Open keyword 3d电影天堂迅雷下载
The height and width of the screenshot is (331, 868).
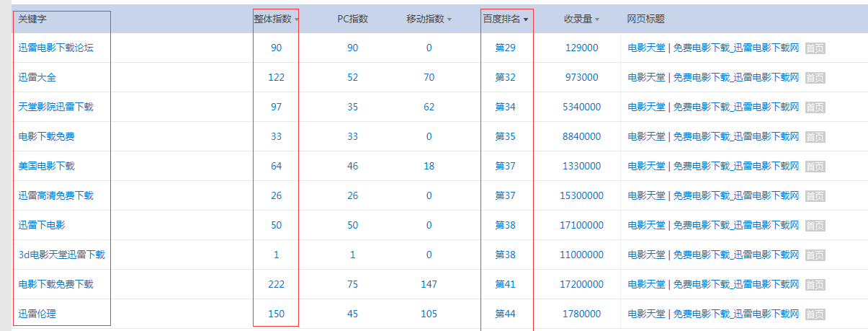click(x=61, y=255)
